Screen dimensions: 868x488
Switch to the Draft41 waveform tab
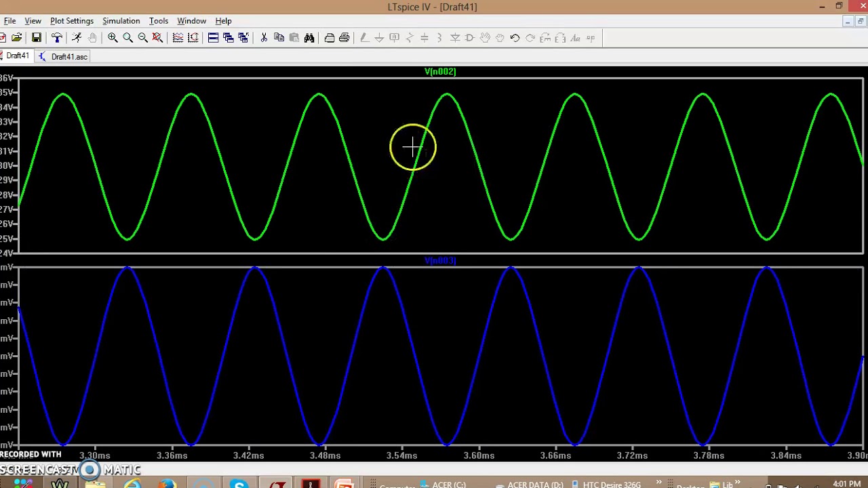tap(16, 56)
